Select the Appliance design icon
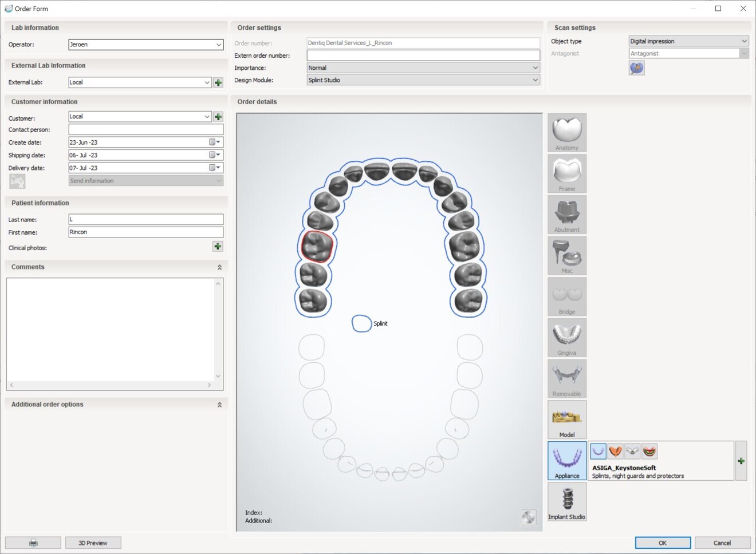Viewport: 756px width, 554px height. pos(566,460)
